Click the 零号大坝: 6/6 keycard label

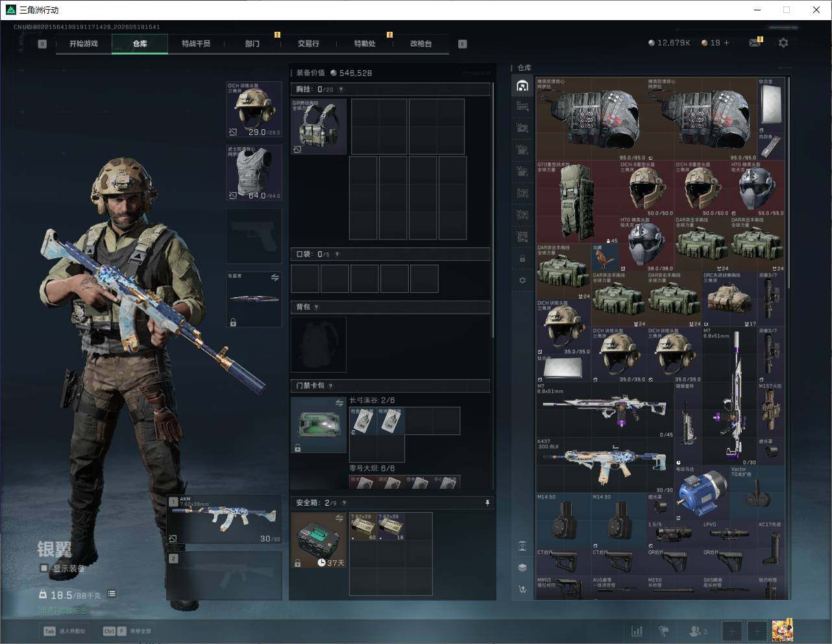(x=372, y=468)
